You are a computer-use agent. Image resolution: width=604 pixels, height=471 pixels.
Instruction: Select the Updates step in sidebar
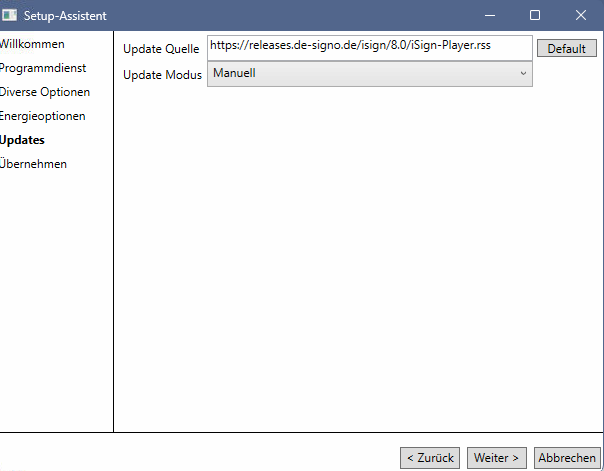tap(22, 140)
